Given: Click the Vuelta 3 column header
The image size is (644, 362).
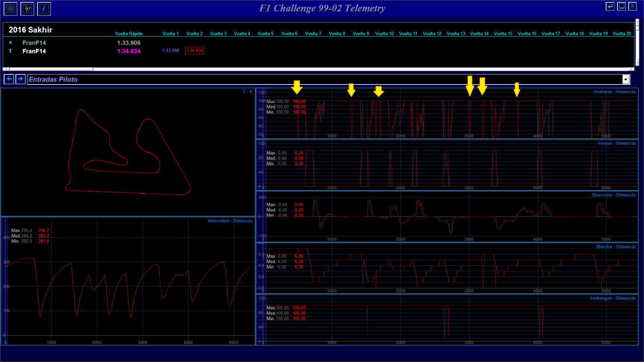Looking at the screenshot, I should click(218, 34).
